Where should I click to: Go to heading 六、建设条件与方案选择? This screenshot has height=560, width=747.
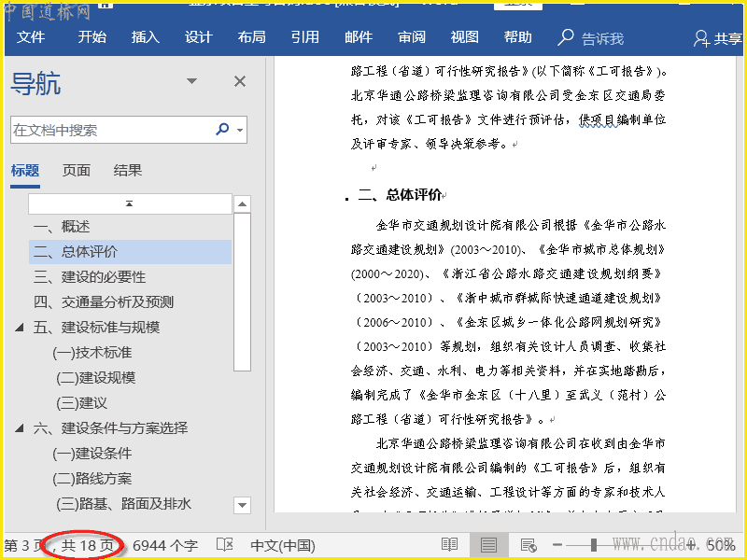tap(110, 428)
